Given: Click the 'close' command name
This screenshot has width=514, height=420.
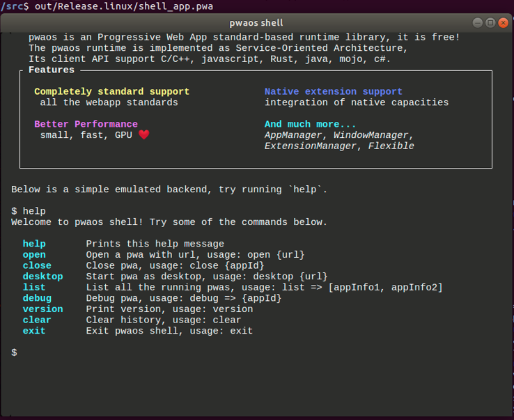Looking at the screenshot, I should (x=37, y=265).
